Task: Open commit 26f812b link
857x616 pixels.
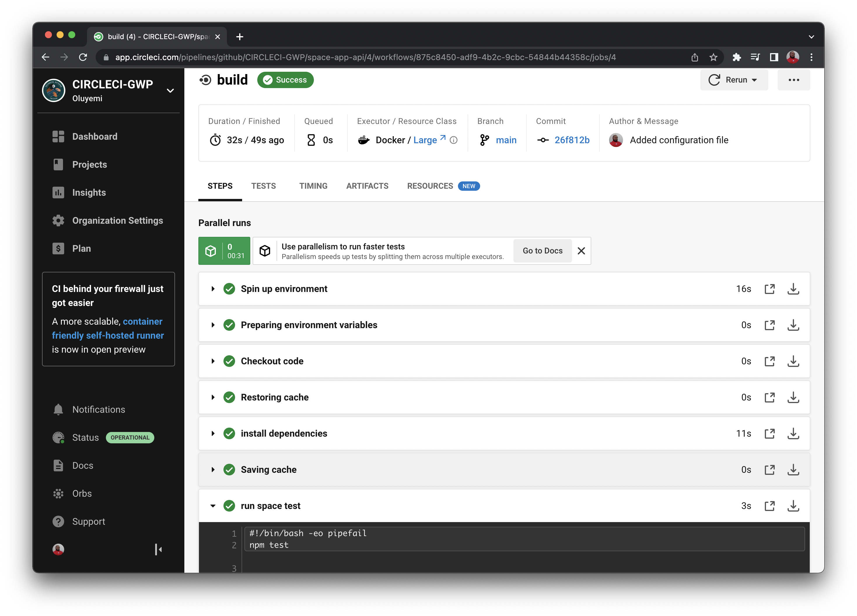Action: point(572,140)
